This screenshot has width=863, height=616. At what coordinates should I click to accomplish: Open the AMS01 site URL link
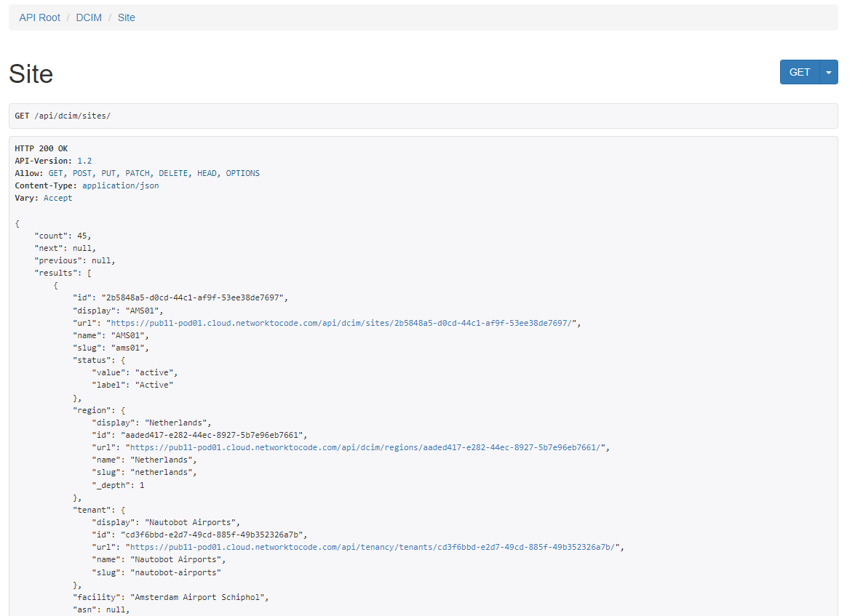click(343, 323)
